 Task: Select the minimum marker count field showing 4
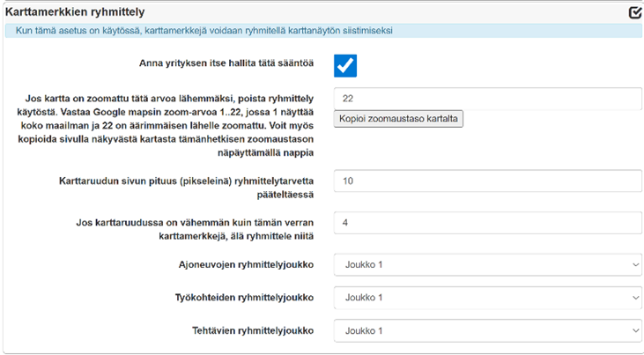pyautogui.click(x=487, y=222)
